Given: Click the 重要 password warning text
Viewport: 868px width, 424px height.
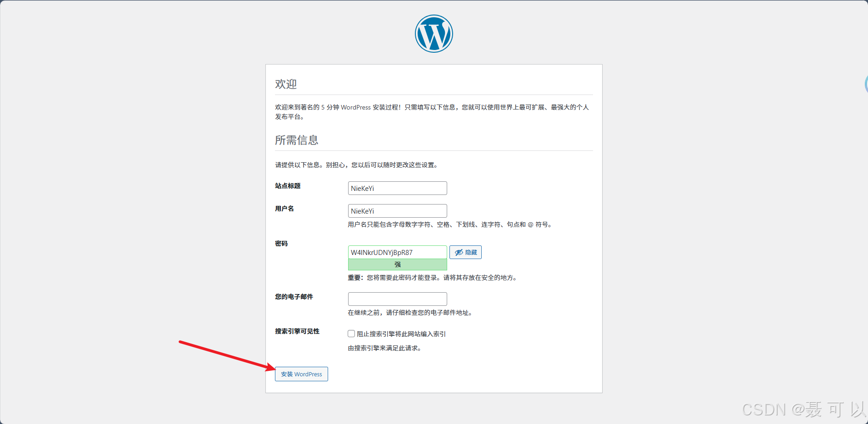Looking at the screenshot, I should 434,278.
